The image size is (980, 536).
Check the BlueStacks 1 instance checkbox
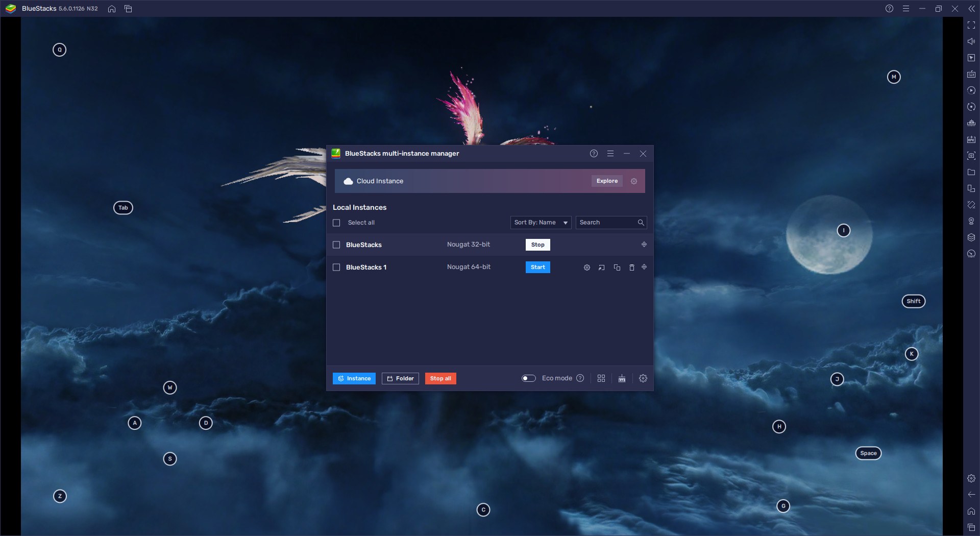[336, 267]
